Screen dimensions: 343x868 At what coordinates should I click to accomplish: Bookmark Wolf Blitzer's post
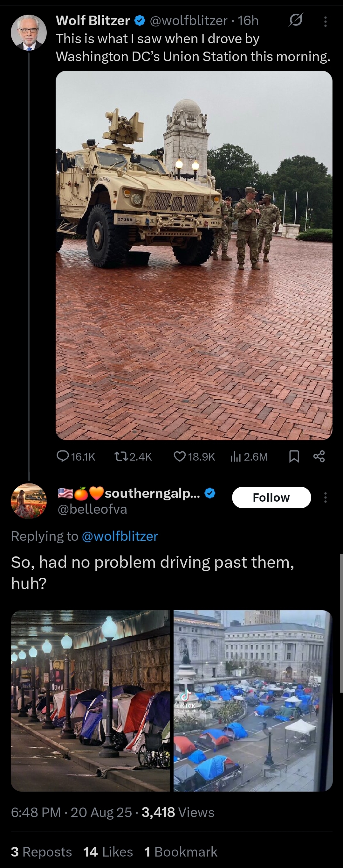pos(294,456)
